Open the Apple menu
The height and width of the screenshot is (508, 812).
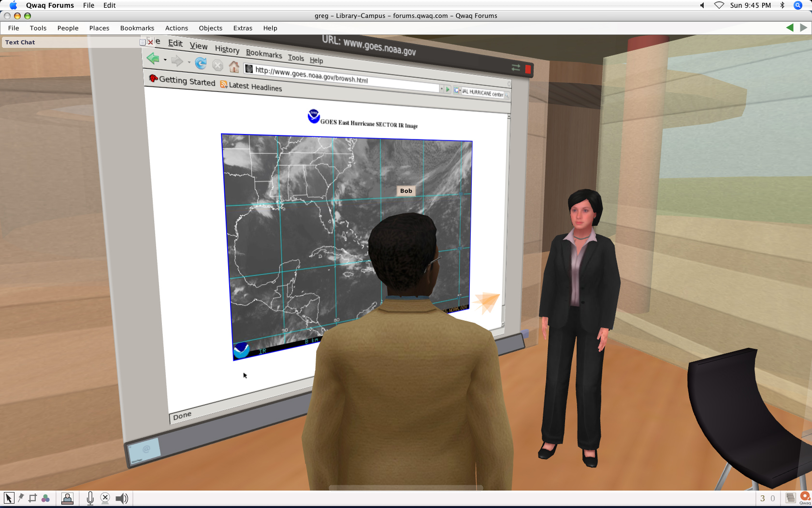coord(13,5)
